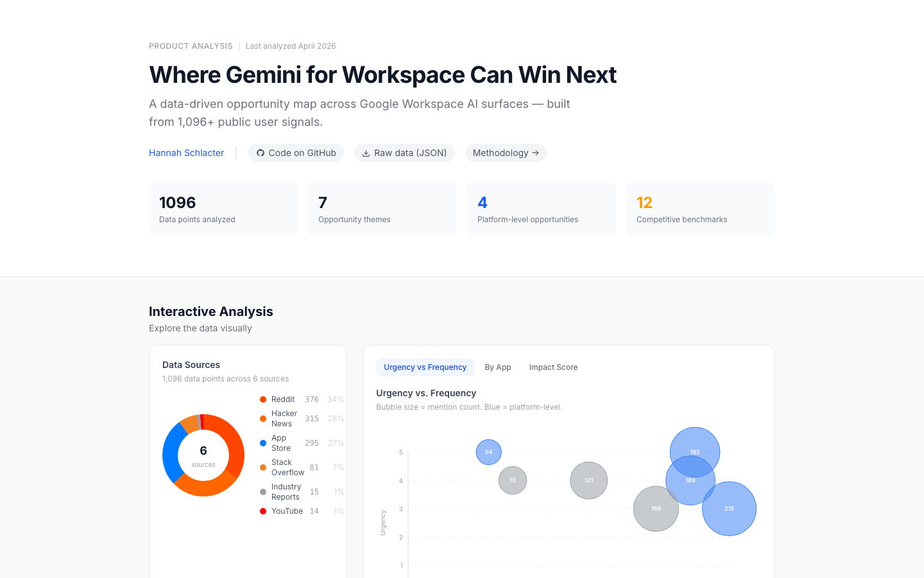Click the 7 Opportunity themes card

[382, 209]
